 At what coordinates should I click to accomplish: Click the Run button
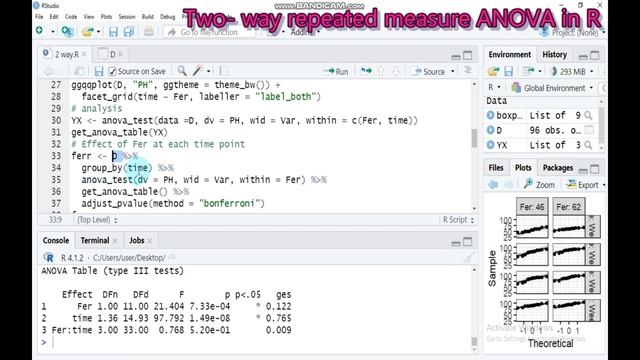[336, 71]
